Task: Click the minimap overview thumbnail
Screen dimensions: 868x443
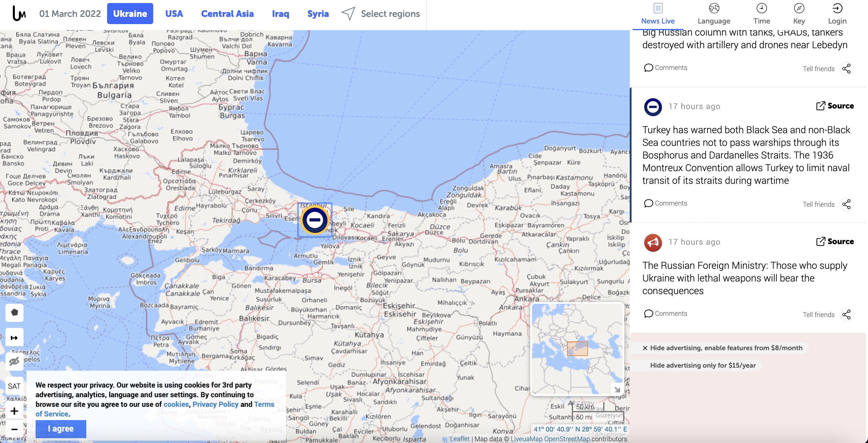Action: [577, 348]
